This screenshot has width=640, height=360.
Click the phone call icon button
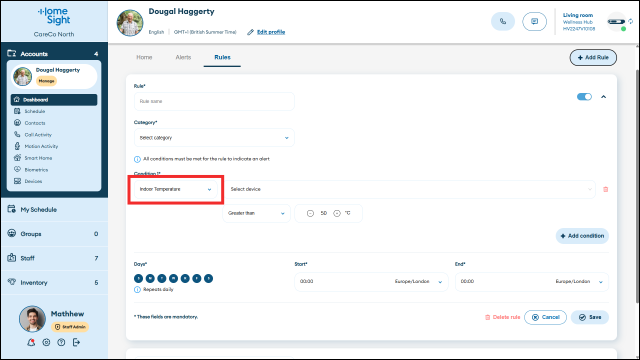[503, 21]
